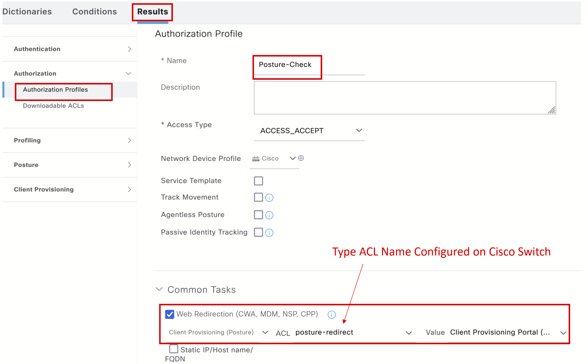Check the Track Movement option
588x364 pixels.
tap(258, 197)
